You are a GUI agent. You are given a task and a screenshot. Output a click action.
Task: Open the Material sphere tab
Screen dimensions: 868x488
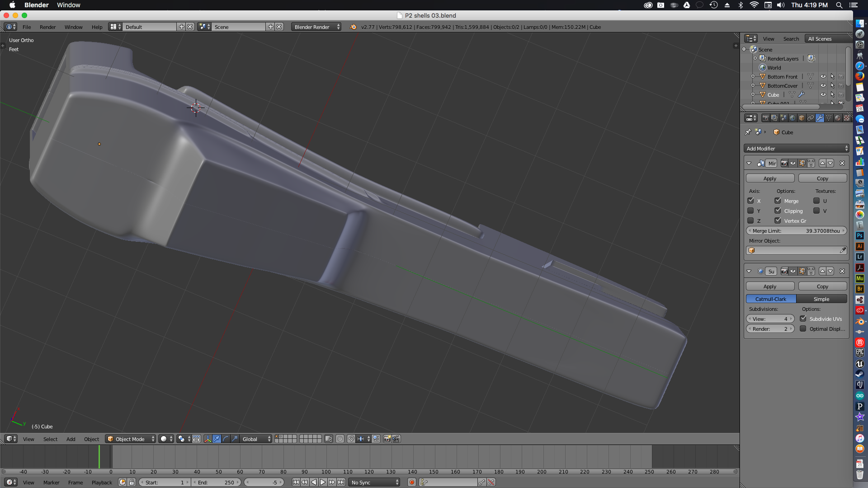tap(838, 118)
